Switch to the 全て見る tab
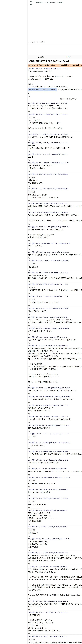The width and height of the screenshot is (82, 644). (41, 57)
